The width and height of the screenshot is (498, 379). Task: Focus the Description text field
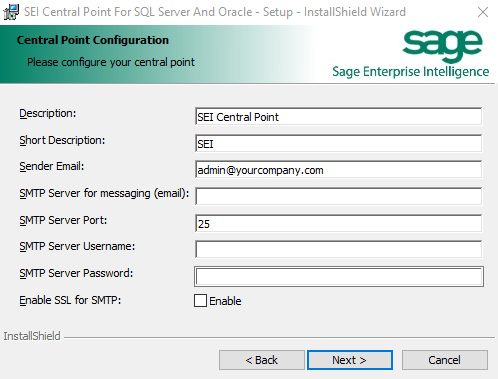338,117
